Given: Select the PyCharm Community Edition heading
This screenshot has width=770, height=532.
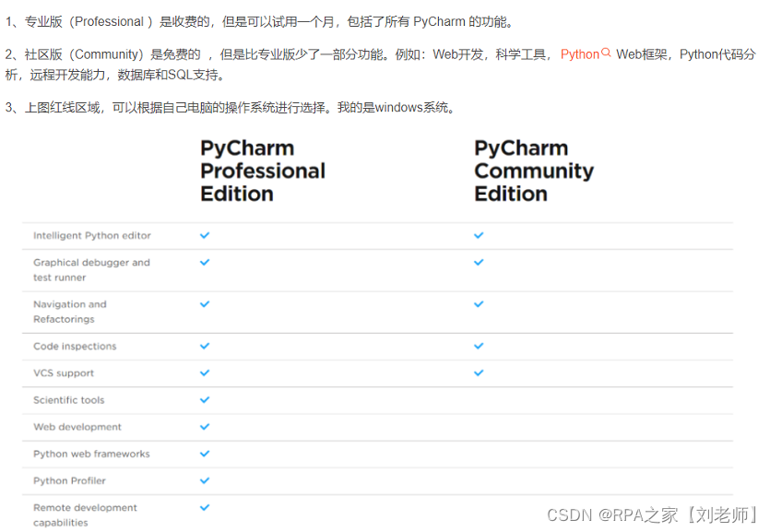Looking at the screenshot, I should [x=534, y=171].
